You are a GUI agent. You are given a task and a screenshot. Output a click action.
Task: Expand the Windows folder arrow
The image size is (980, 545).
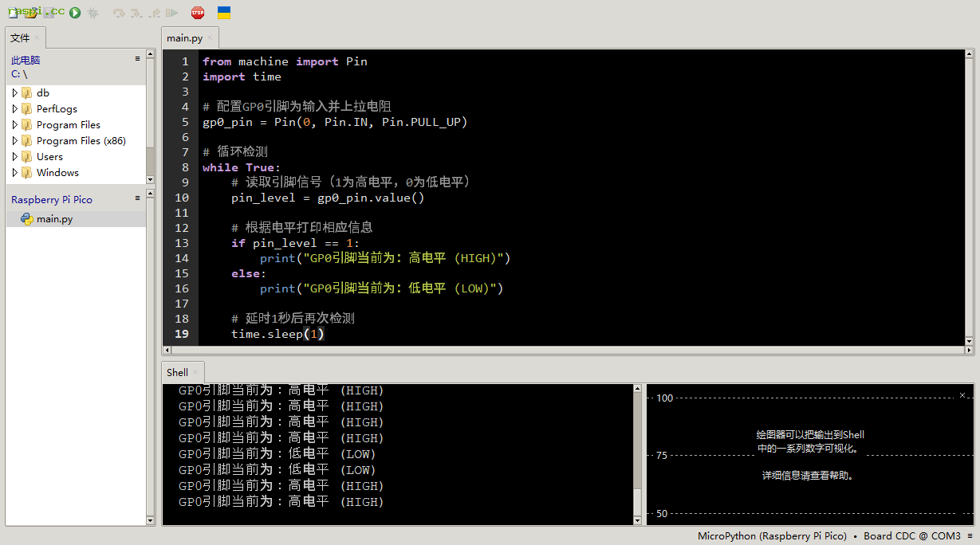[x=14, y=173]
